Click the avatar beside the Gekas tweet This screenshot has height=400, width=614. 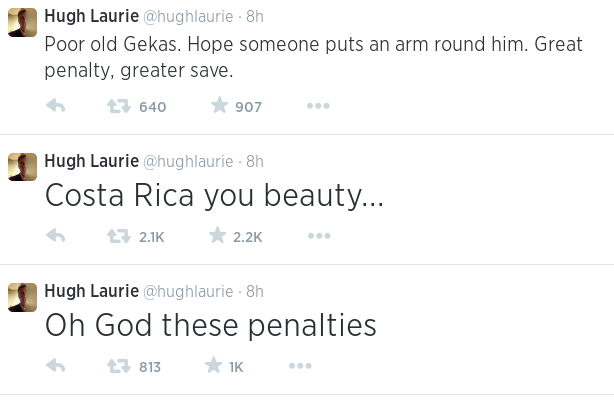22,23
